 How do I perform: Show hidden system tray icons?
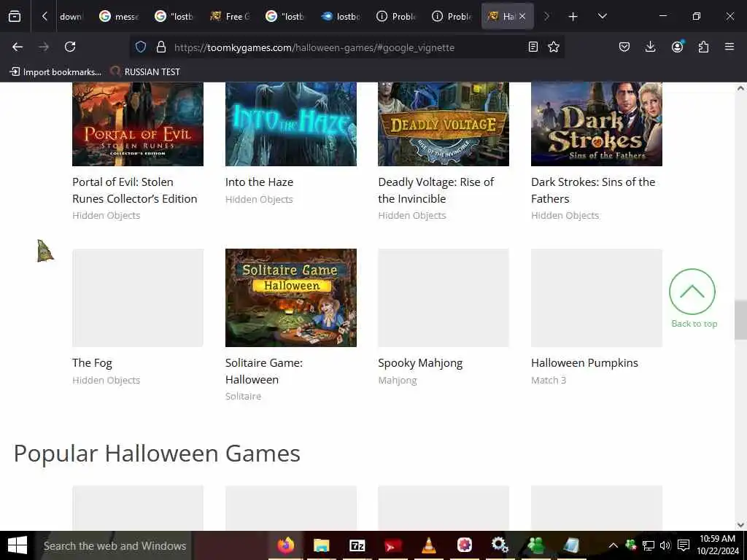pos(613,545)
